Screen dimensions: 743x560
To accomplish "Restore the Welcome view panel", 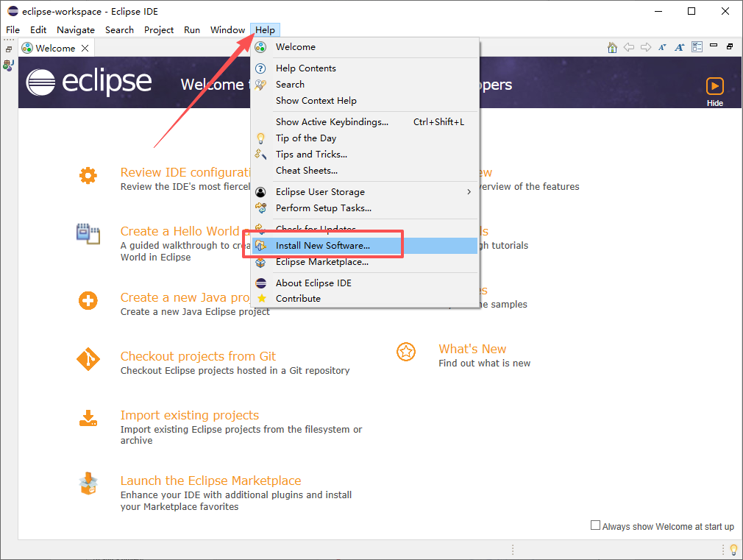I will (x=730, y=46).
